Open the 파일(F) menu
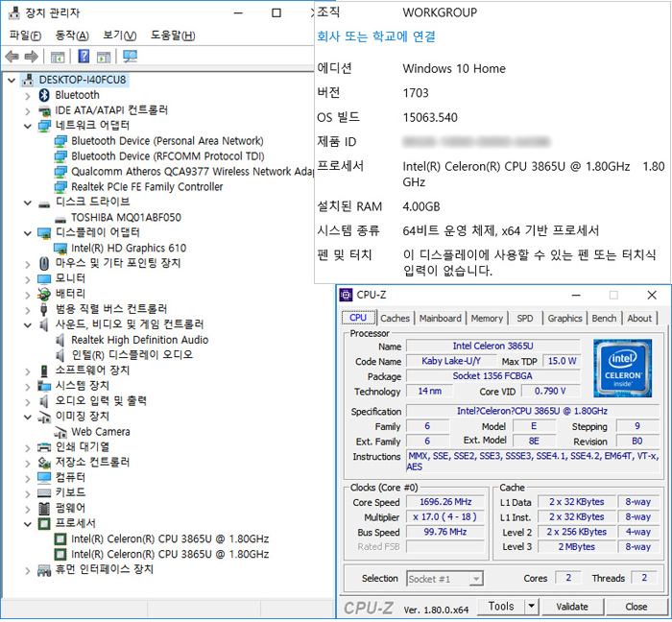Screen dimensions: 672x622 click(x=25, y=36)
